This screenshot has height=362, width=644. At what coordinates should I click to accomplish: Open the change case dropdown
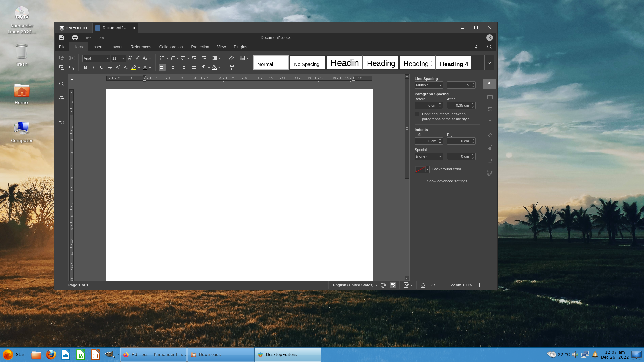147,58
